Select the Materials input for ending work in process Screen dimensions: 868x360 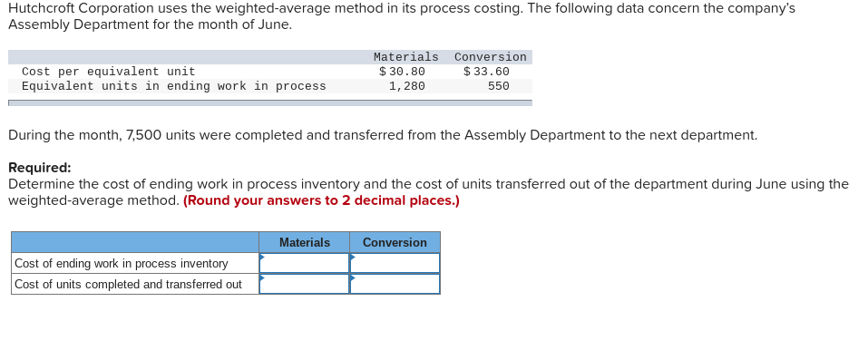tap(305, 263)
